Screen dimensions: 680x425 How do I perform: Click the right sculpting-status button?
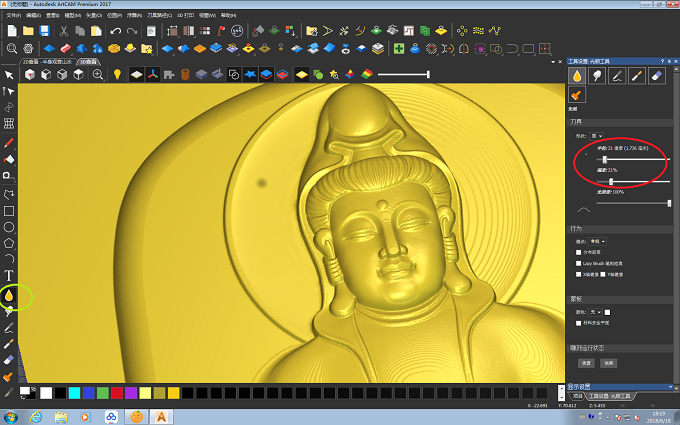[x=608, y=363]
